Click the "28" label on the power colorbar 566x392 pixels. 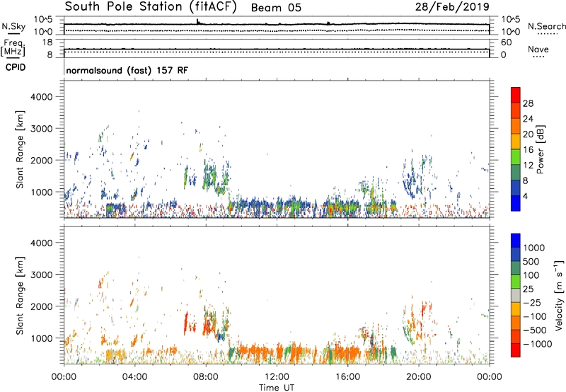[528, 103]
